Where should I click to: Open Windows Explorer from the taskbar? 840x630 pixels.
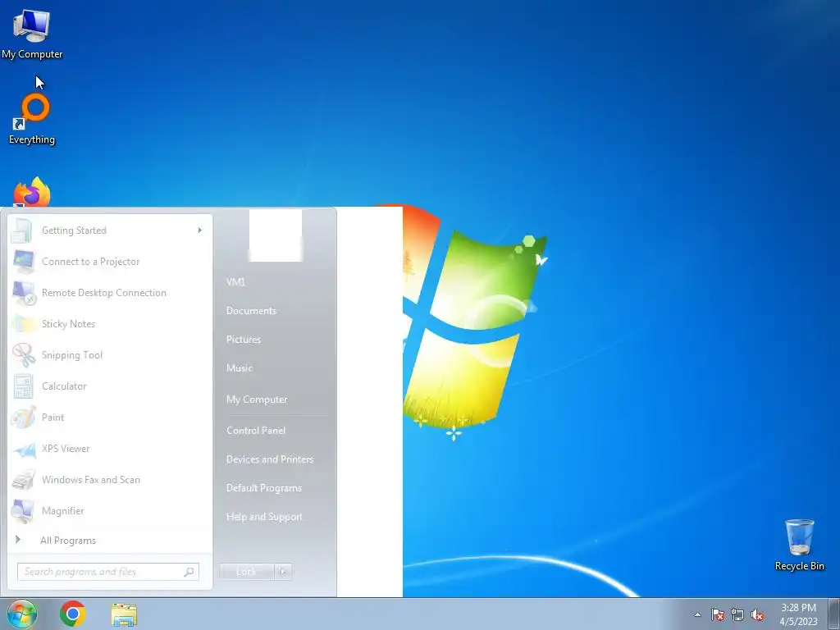coord(124,614)
